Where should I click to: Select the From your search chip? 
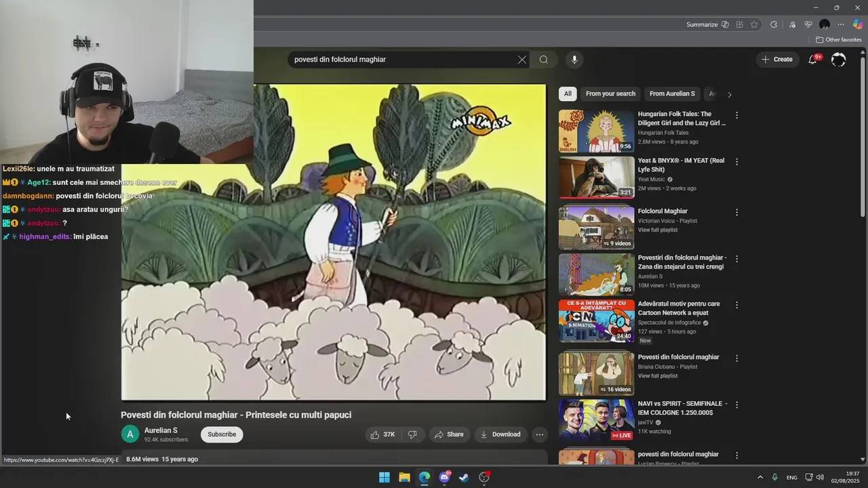[x=610, y=94]
